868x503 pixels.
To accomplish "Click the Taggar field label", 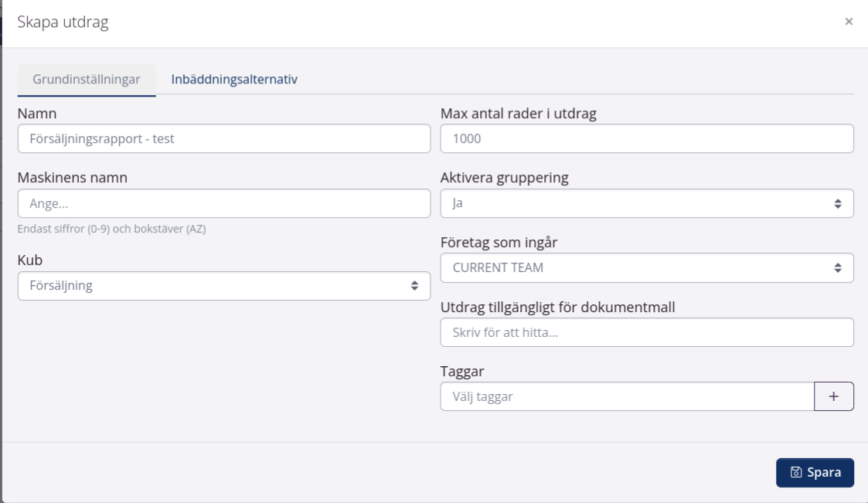I will pyautogui.click(x=462, y=372).
